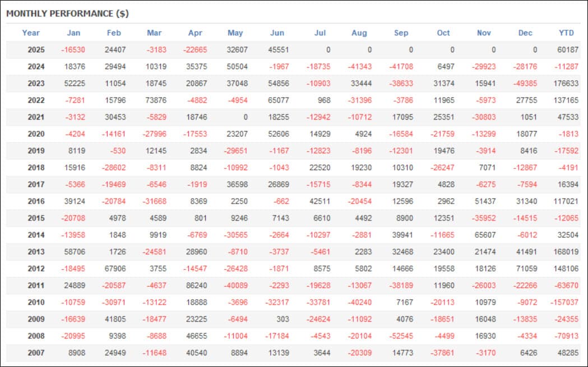
Task: Click the 2025 YTD value 60187
Action: click(x=568, y=49)
